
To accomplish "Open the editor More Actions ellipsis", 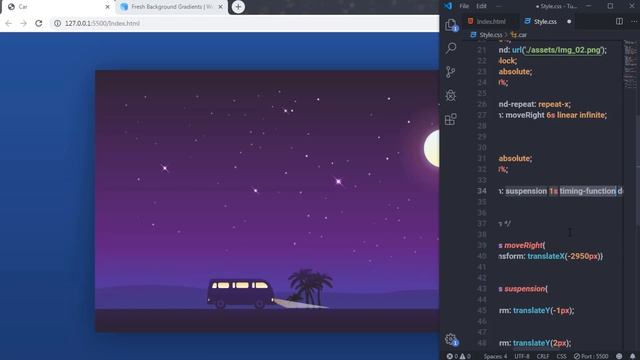I will 634,21.
